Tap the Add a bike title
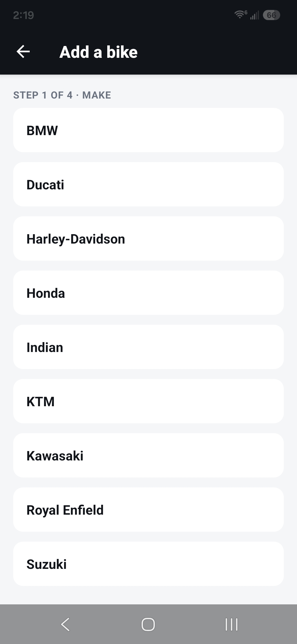 coord(98,52)
